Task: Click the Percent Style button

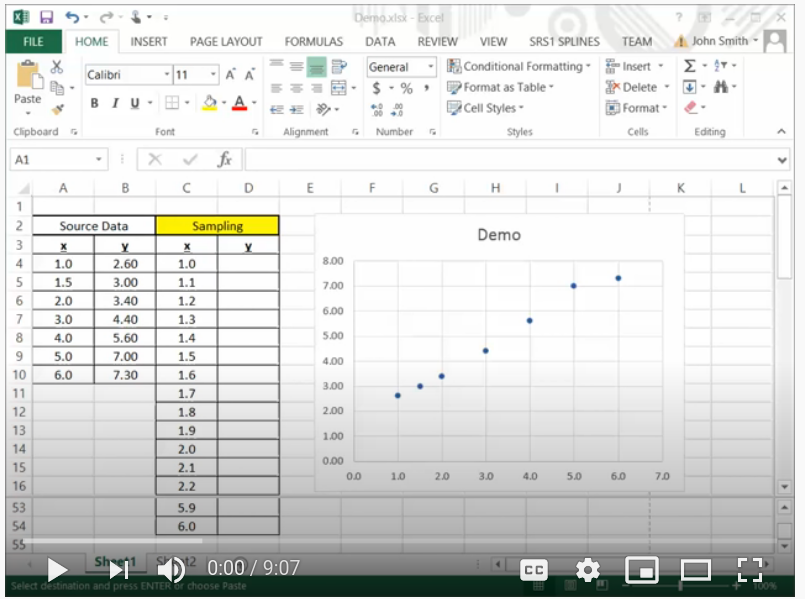Action: (x=406, y=88)
